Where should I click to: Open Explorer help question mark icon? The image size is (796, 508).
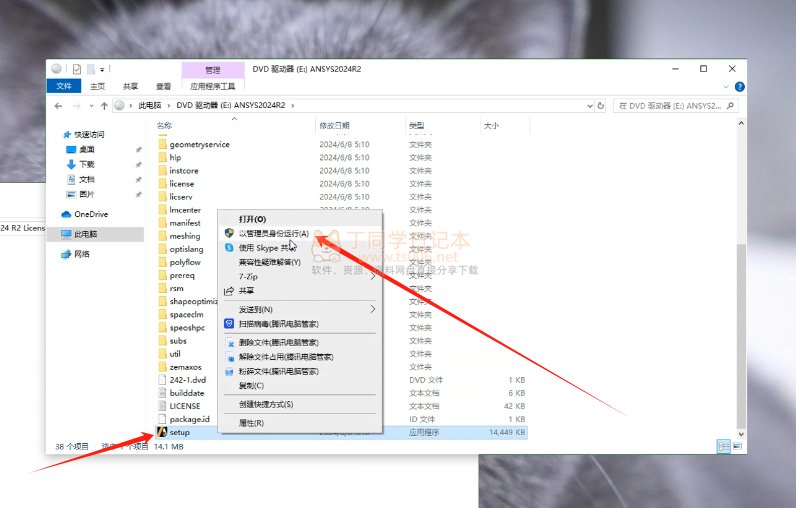coord(740,87)
